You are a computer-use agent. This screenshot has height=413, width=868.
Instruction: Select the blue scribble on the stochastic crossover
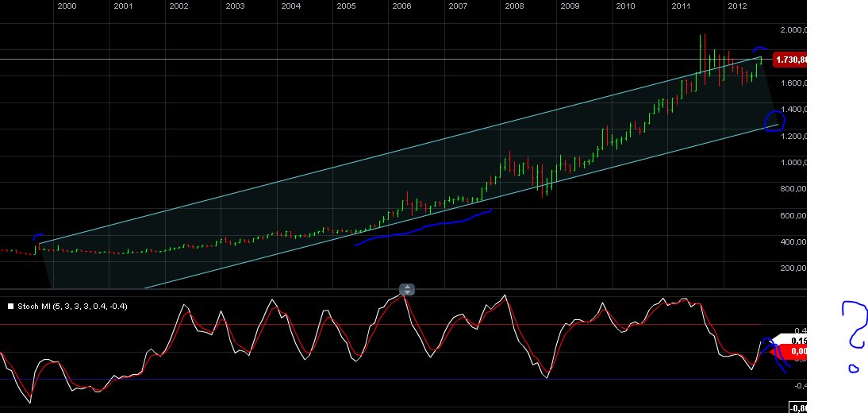[773, 354]
